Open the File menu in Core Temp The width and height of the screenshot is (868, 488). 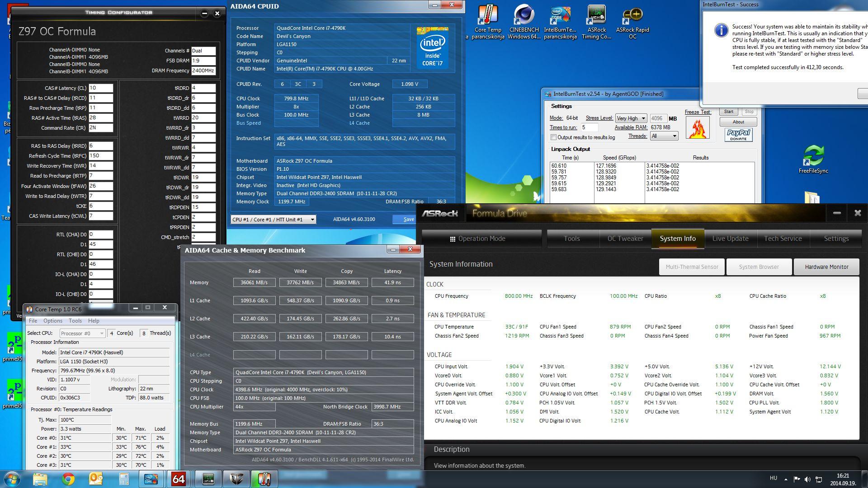33,321
